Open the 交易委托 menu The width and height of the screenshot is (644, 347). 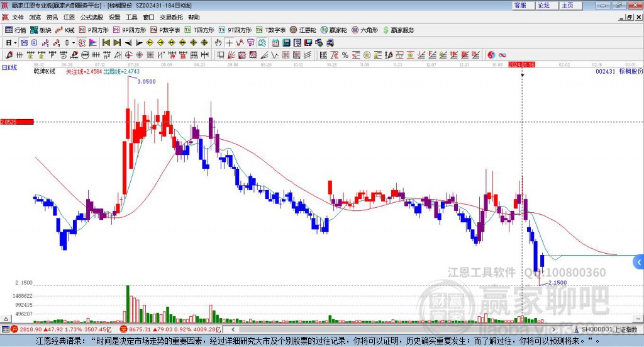click(171, 17)
